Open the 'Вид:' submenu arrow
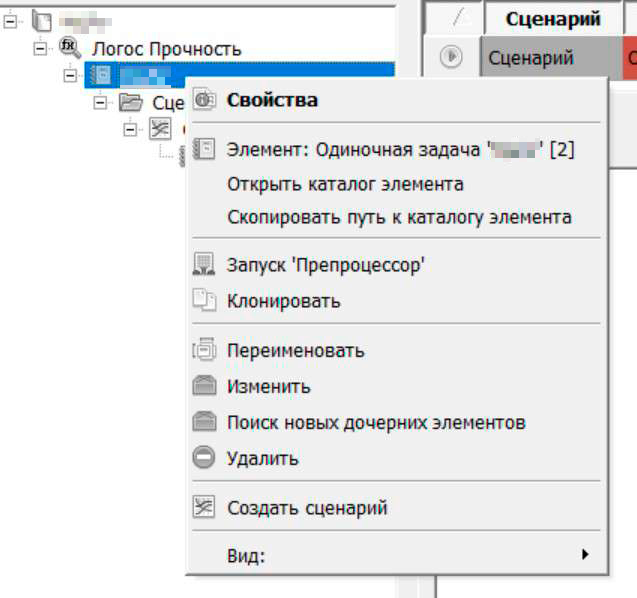Screen dimensions: 637x598 [584, 555]
